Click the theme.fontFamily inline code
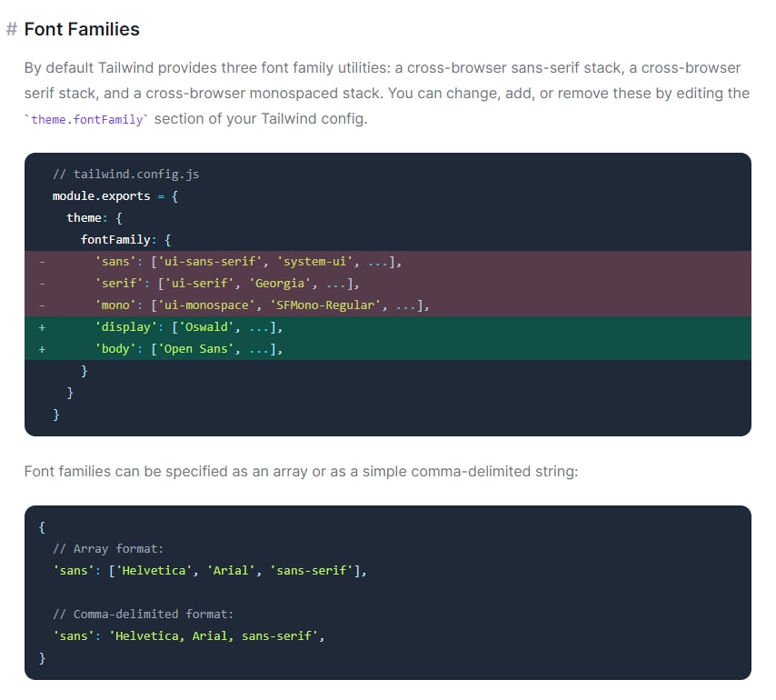776x700 pixels. [x=87, y=119]
